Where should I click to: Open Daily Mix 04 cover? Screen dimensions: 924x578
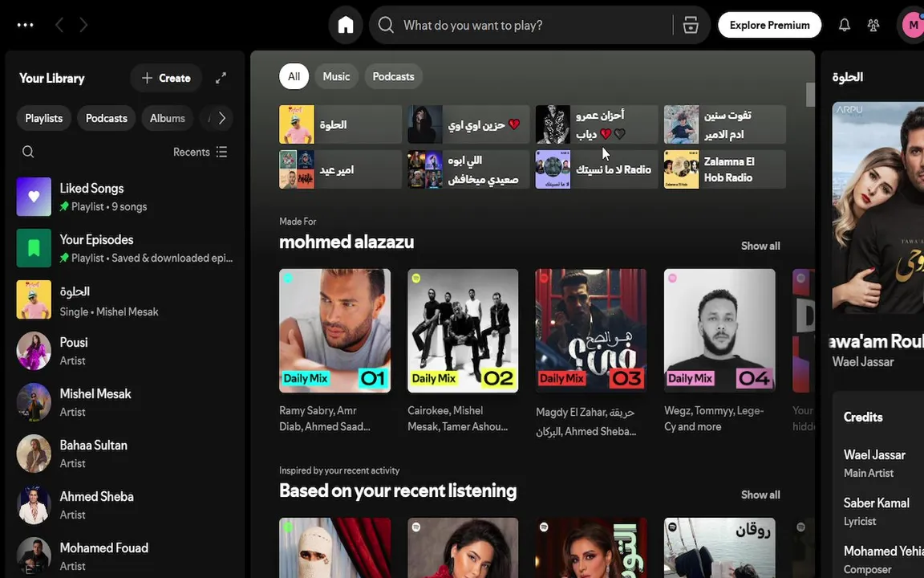(x=719, y=330)
